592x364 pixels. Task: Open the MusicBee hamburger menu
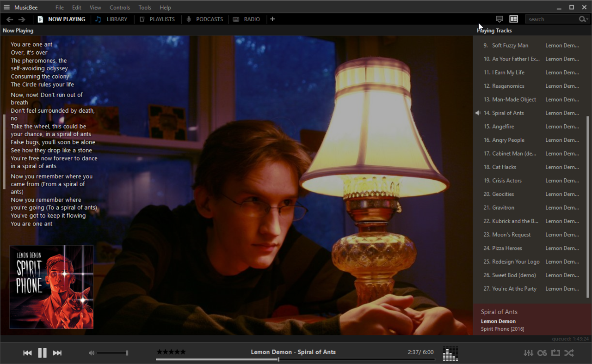click(6, 7)
